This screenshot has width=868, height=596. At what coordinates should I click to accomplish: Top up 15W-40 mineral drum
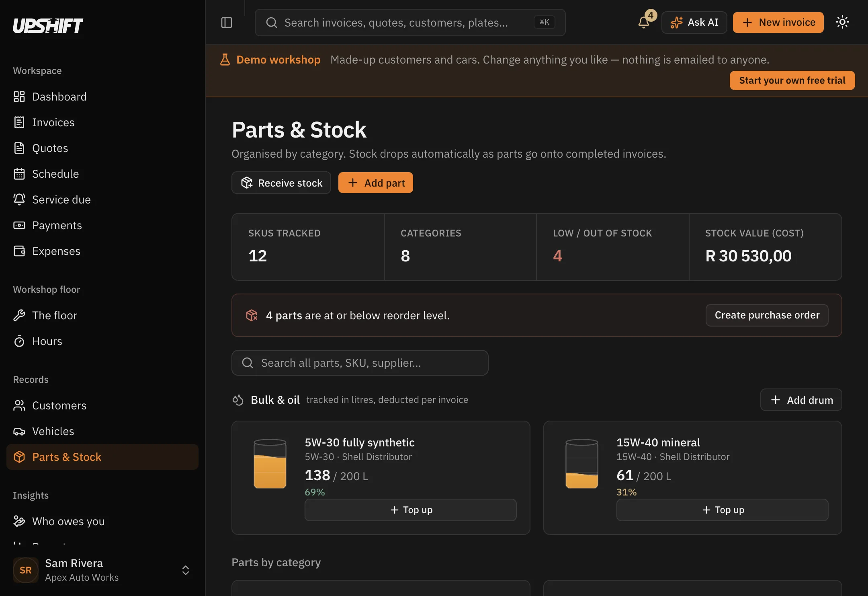[x=723, y=510]
